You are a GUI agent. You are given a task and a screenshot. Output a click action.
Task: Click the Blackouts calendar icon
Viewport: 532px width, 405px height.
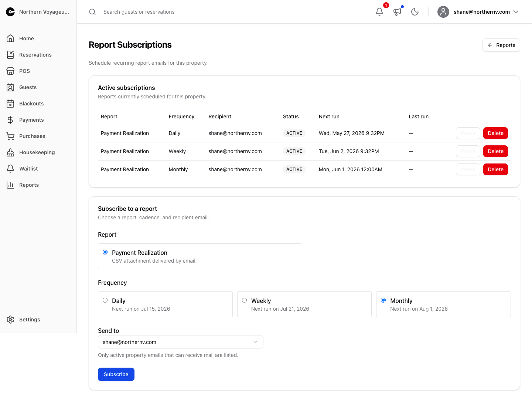[10, 104]
